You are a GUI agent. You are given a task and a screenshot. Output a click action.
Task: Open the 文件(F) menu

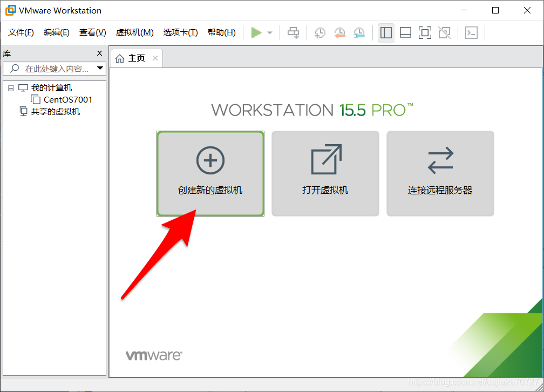pyautogui.click(x=21, y=32)
